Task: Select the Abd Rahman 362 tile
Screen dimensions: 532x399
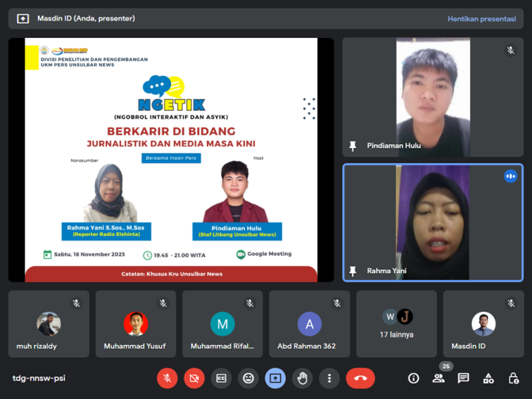Action: click(309, 324)
